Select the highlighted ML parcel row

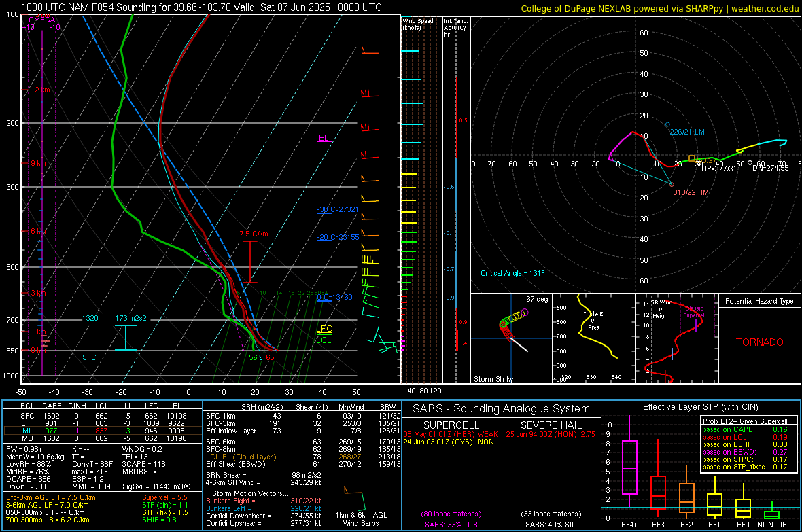click(103, 431)
